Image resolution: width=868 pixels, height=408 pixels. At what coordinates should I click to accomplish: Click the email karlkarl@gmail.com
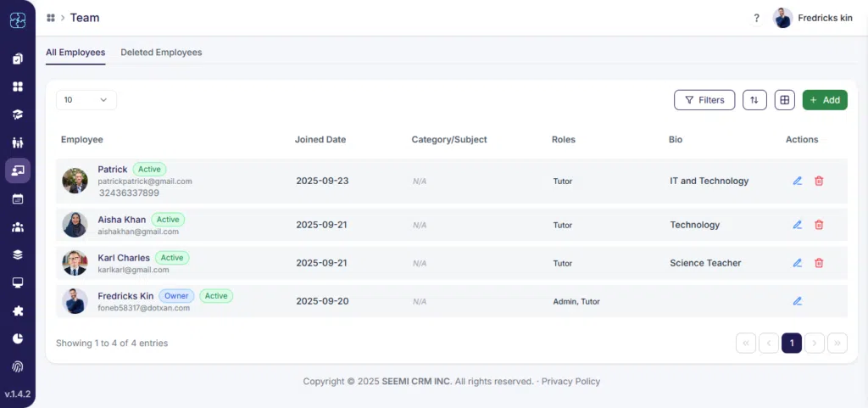point(133,270)
